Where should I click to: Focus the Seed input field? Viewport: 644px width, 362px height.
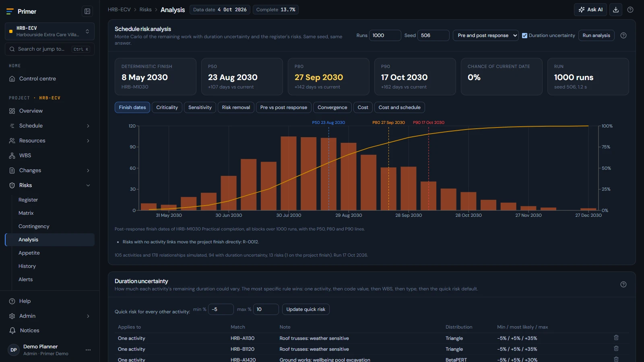point(433,35)
